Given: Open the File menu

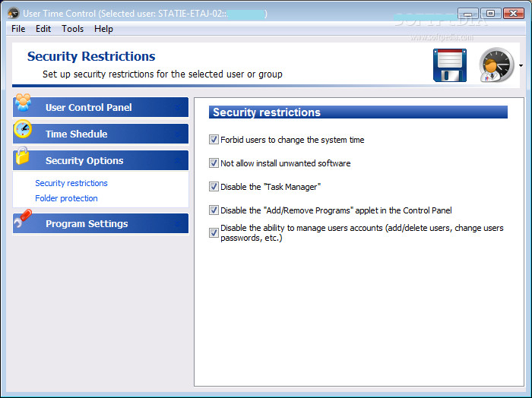Looking at the screenshot, I should (18, 29).
